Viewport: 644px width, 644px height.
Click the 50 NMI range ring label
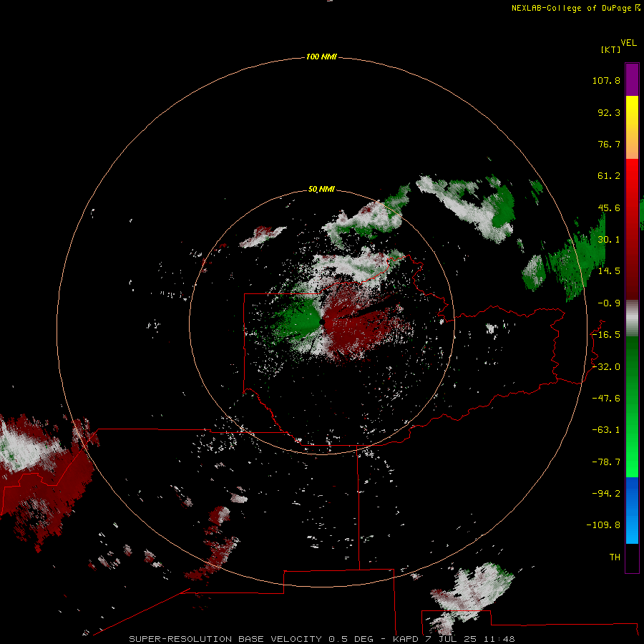[321, 190]
